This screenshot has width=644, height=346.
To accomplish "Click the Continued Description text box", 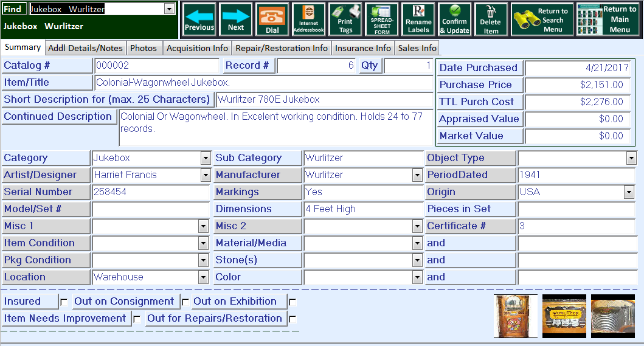I will (276, 127).
